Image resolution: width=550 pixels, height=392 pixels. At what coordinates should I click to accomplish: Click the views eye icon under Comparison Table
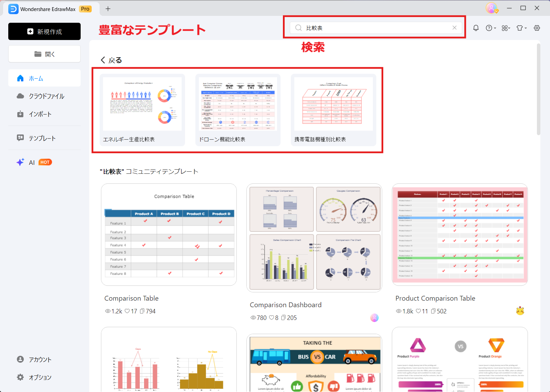[x=108, y=311]
